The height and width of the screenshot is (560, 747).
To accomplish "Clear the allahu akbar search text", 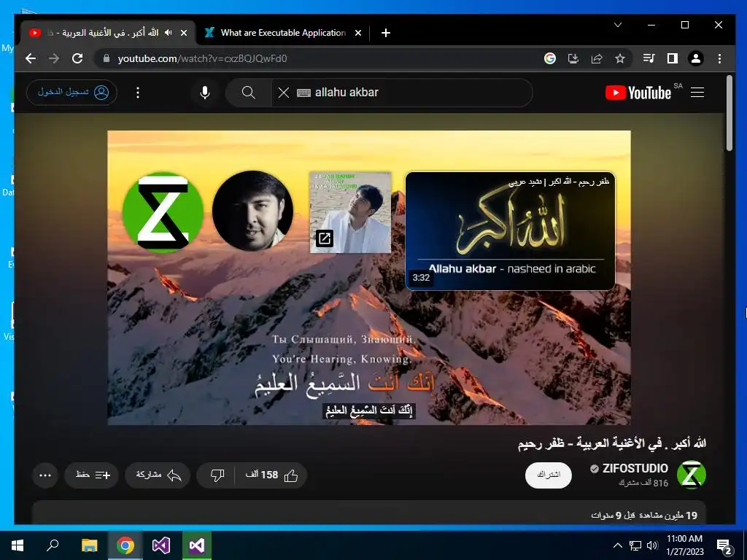I will [x=284, y=93].
